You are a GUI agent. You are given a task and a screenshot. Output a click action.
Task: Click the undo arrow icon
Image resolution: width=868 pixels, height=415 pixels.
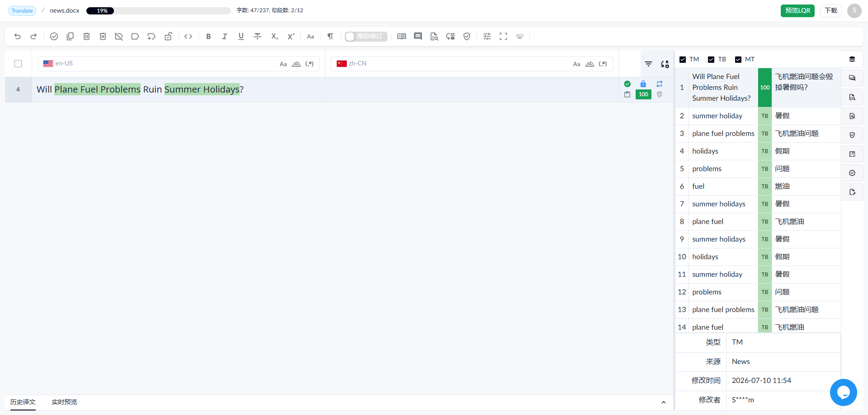pos(18,37)
